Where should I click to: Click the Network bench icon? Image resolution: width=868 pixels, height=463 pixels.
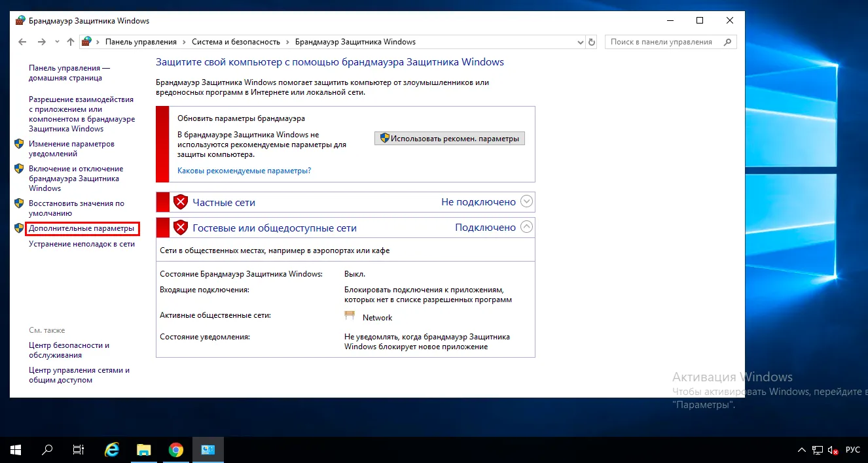point(350,317)
